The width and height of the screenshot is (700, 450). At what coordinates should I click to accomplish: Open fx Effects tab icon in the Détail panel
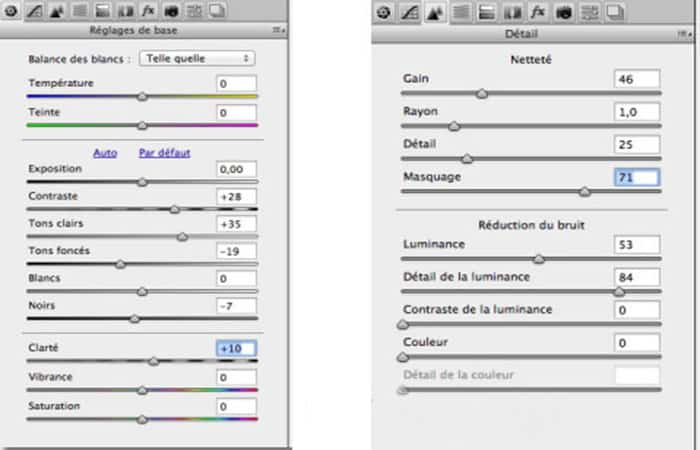click(538, 12)
